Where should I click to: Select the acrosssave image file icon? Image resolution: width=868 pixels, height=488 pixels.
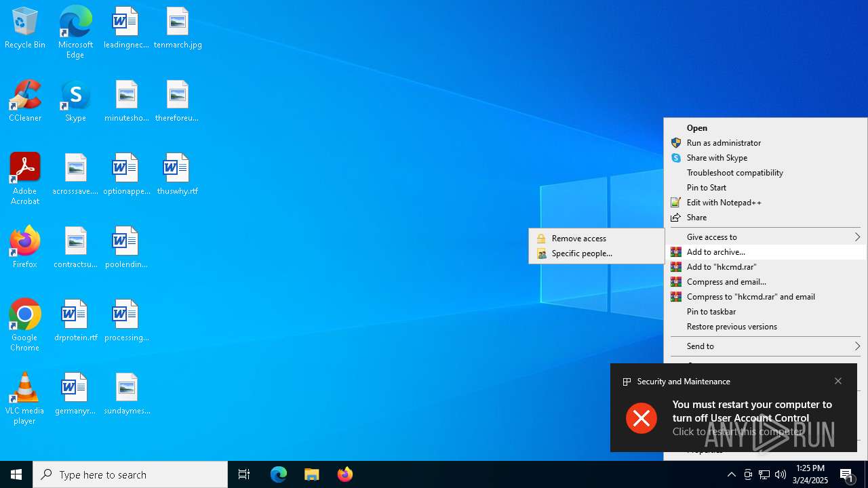point(75,175)
